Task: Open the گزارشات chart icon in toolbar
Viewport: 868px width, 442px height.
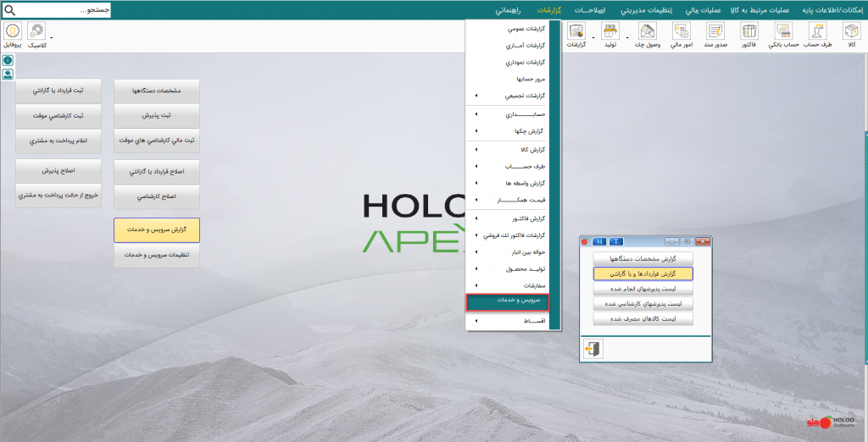Action: click(576, 31)
